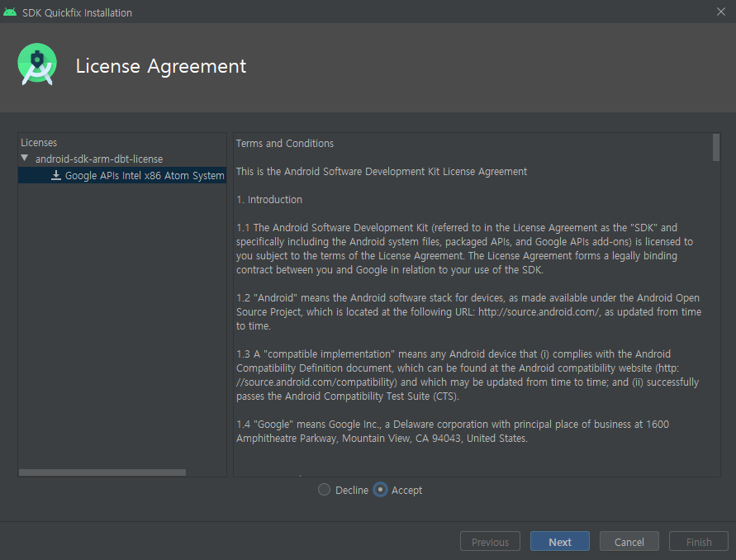Click the Cancel button

(629, 542)
